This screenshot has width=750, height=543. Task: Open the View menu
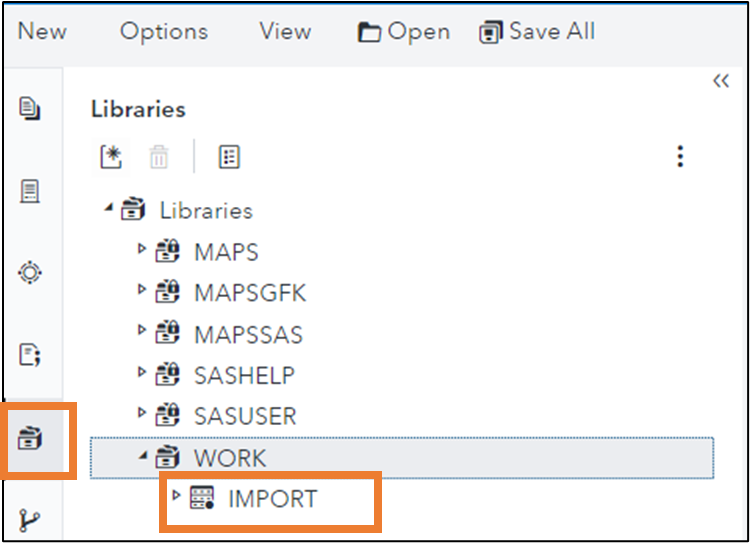(285, 31)
